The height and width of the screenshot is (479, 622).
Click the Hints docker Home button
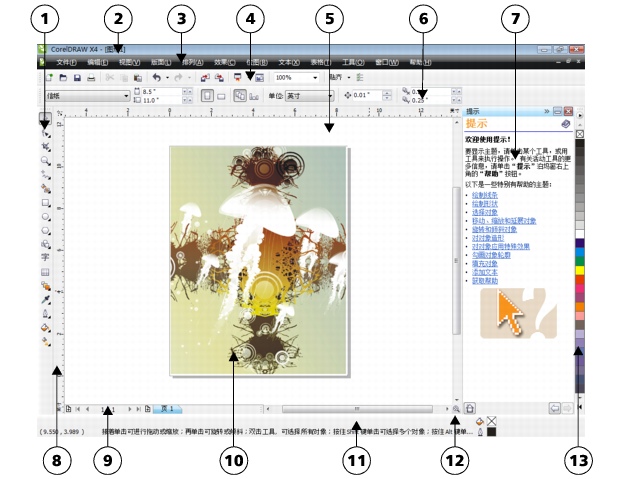click(x=470, y=408)
